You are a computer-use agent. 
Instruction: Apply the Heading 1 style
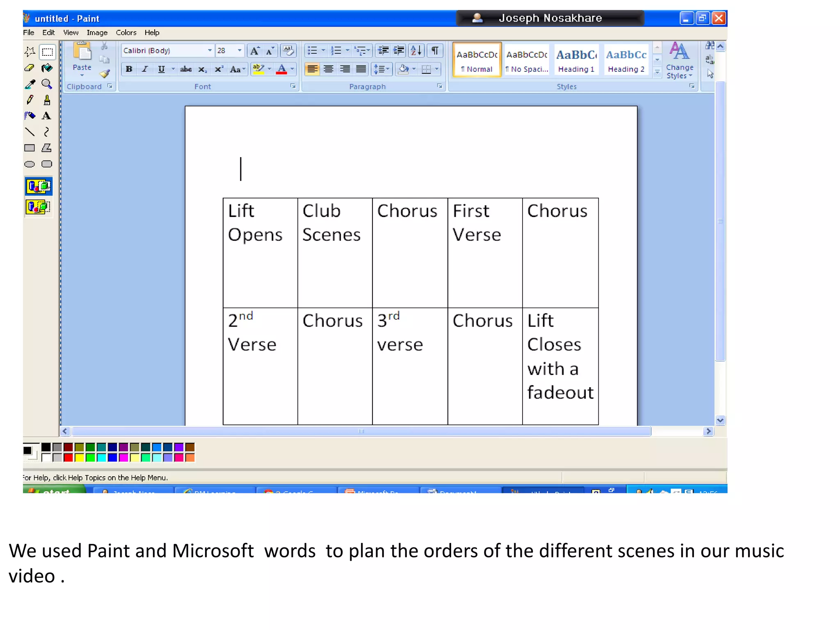[577, 60]
